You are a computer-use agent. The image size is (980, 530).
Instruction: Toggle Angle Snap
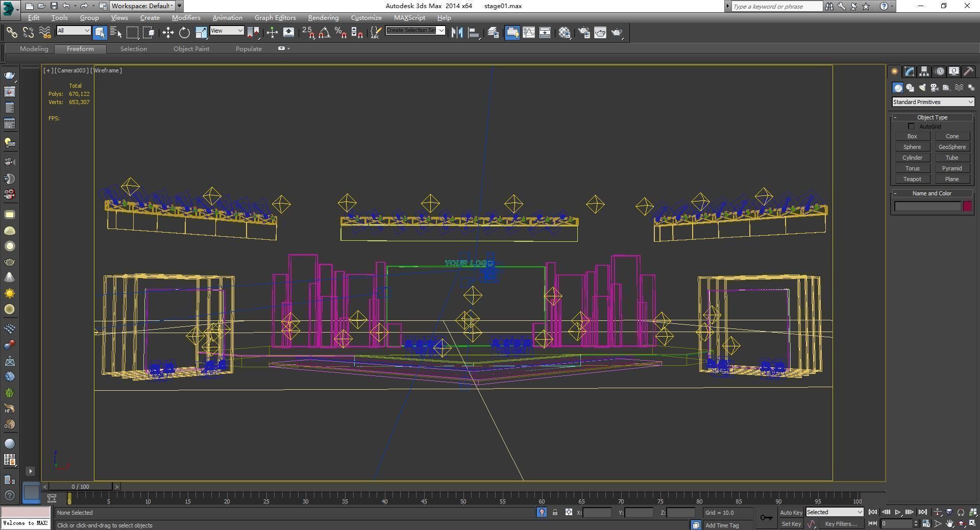point(324,33)
